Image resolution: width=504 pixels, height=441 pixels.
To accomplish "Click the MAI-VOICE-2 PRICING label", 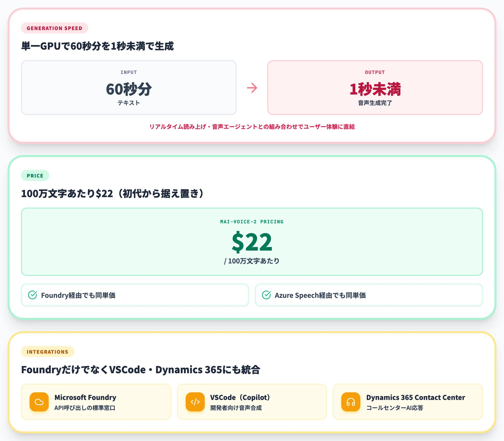I will click(x=252, y=222).
